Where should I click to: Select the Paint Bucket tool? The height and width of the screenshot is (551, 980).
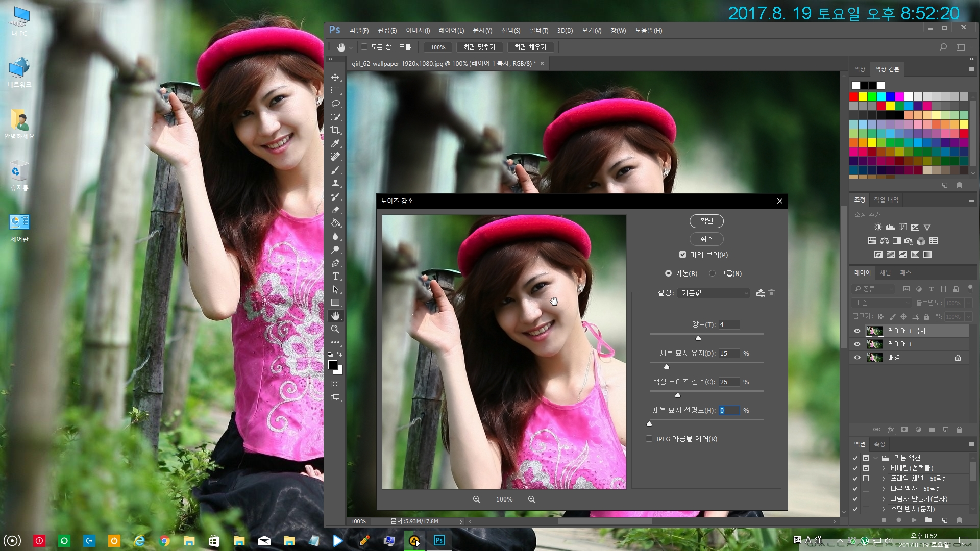(335, 223)
